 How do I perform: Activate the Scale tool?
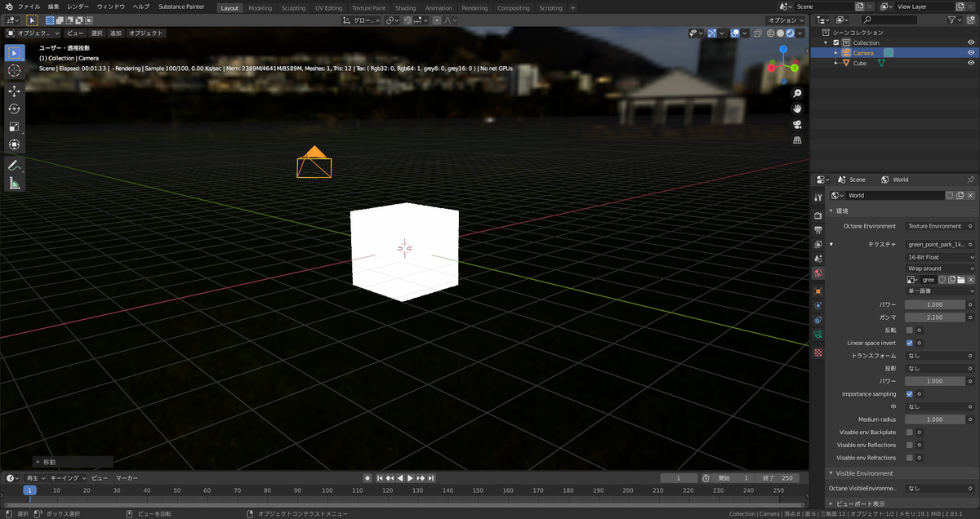[14, 126]
